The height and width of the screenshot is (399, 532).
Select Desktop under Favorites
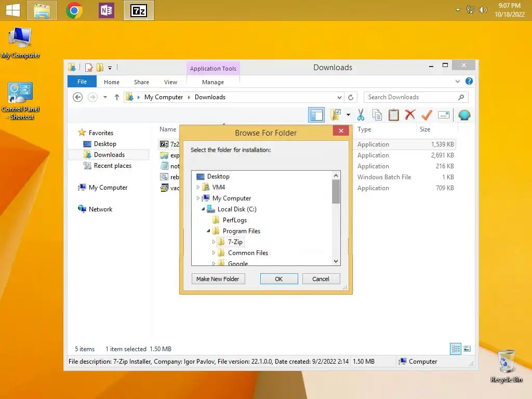click(105, 144)
